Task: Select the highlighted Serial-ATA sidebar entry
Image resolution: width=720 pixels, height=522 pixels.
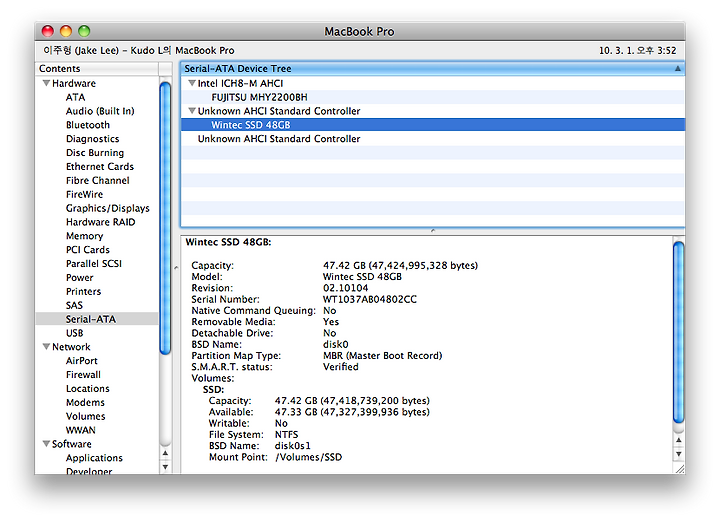Action: (97, 319)
